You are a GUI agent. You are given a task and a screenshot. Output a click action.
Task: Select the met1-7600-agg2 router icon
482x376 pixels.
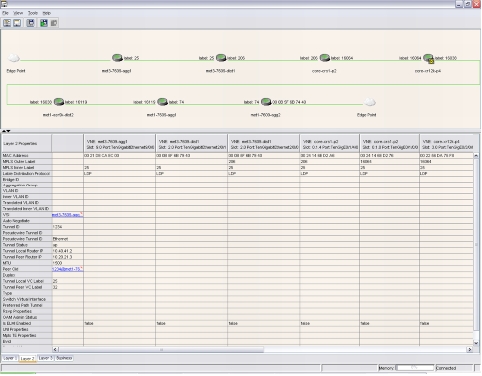tap(266, 102)
